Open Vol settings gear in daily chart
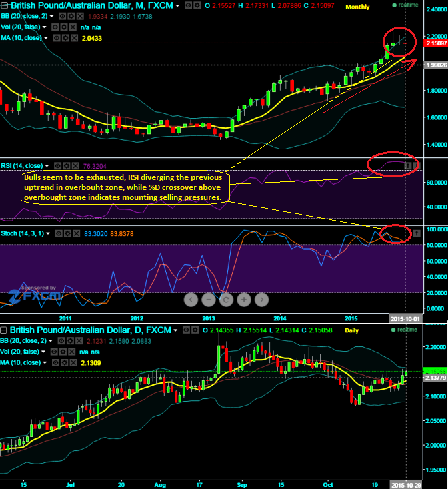This screenshot has height=489, width=448. 63,352
